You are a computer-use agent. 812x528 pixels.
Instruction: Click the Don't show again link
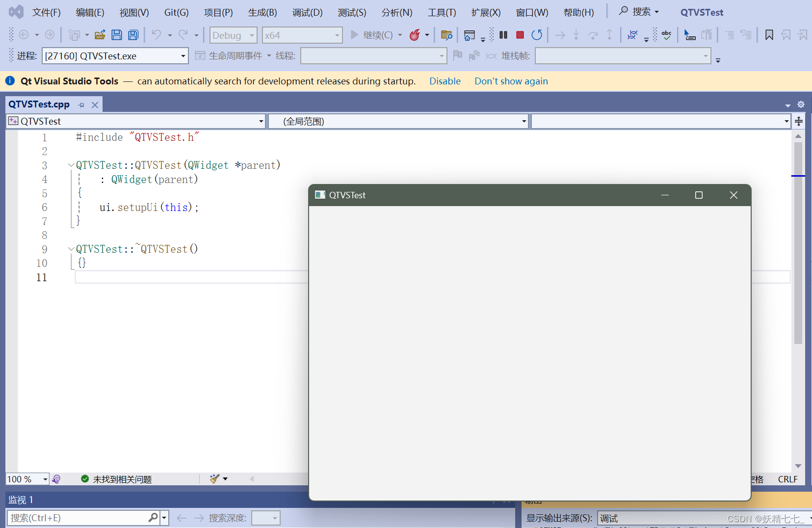click(511, 81)
